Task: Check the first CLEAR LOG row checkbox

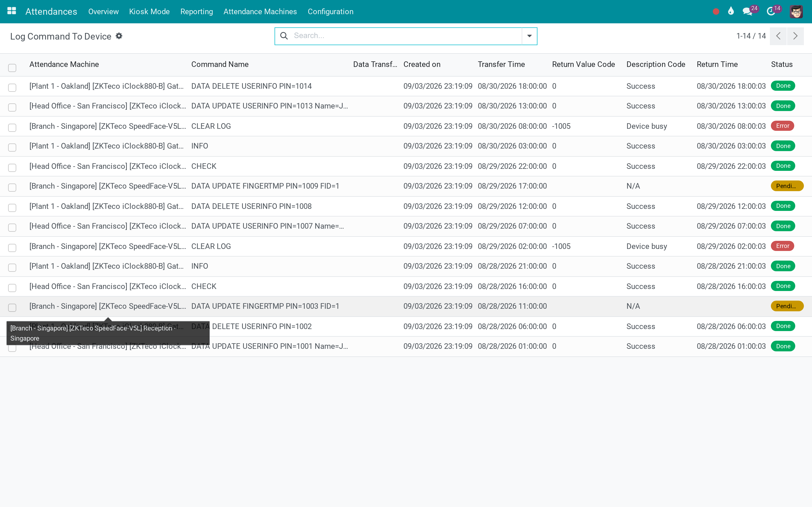Action: (x=12, y=128)
